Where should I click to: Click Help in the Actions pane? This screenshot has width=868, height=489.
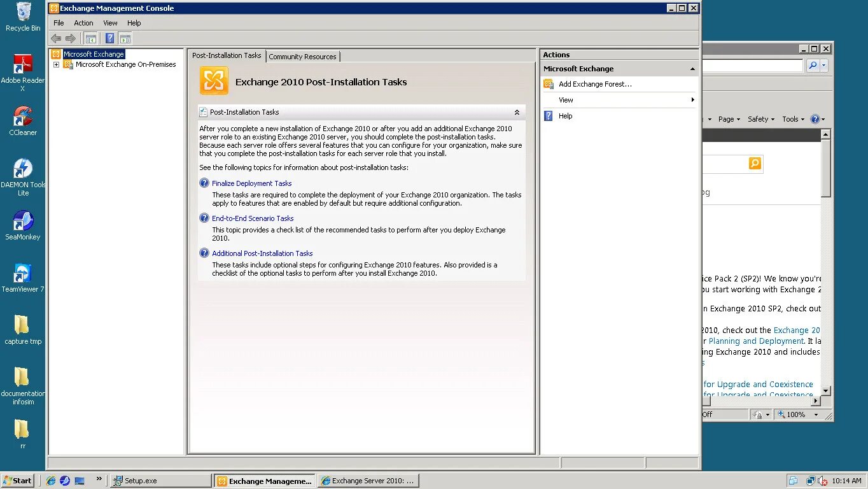point(566,116)
